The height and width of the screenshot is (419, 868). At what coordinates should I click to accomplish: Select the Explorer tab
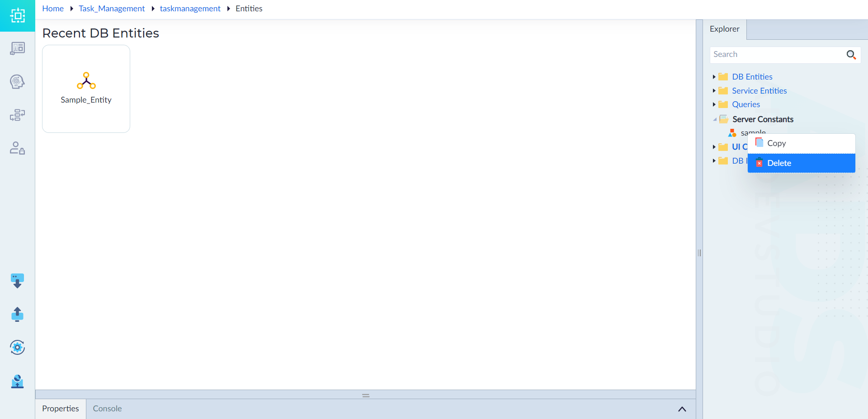(724, 29)
